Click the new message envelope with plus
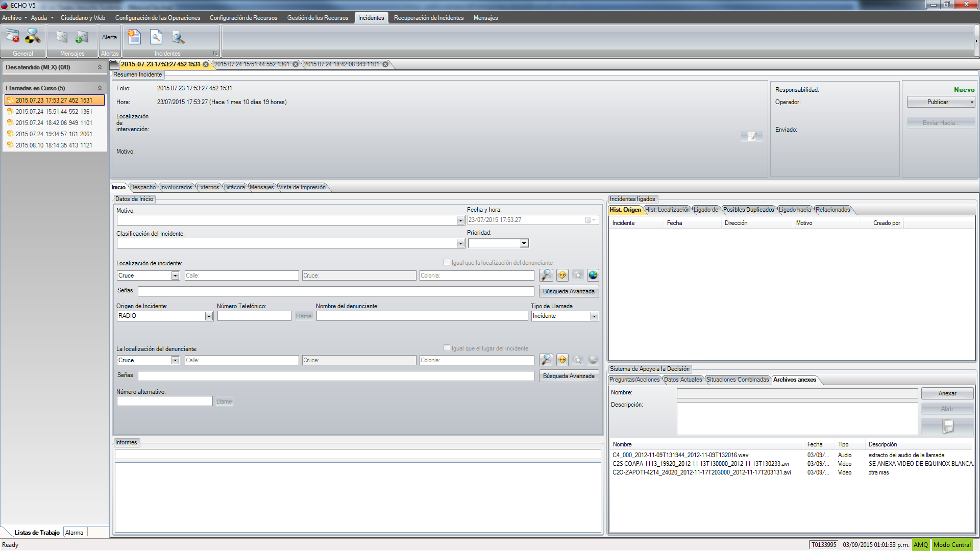 (82, 37)
